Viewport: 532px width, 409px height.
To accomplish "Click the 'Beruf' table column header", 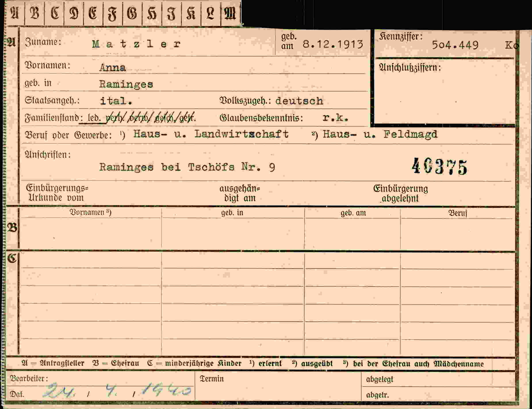I will 458,213.
